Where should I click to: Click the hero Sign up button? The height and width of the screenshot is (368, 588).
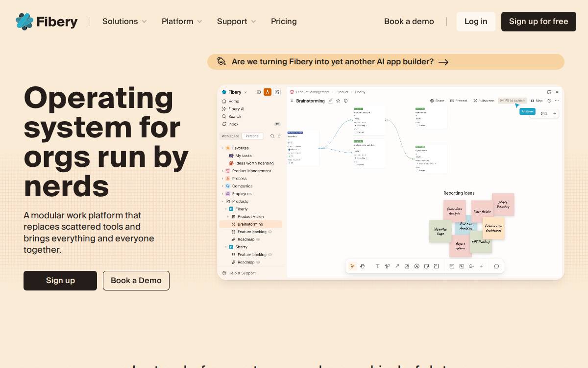point(60,281)
